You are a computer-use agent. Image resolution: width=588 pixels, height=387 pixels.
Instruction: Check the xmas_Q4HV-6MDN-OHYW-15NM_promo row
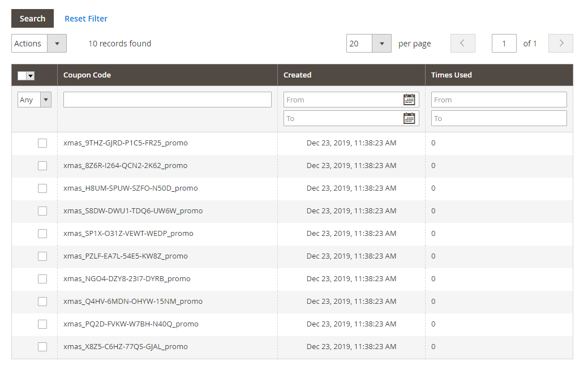(x=42, y=302)
